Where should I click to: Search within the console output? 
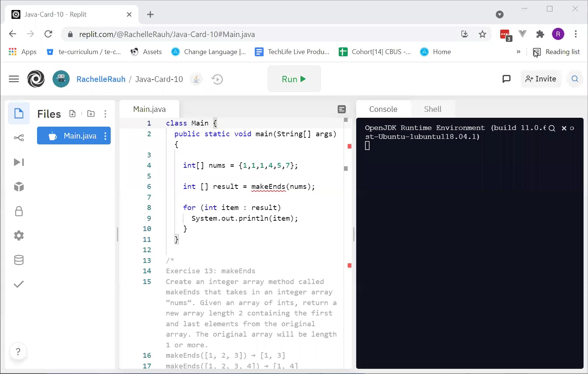[x=552, y=128]
